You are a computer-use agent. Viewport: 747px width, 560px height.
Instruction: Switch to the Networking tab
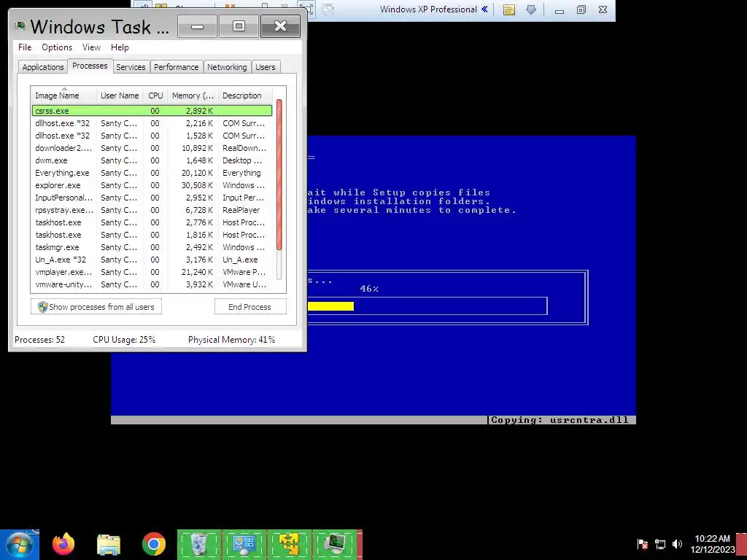[x=227, y=67]
